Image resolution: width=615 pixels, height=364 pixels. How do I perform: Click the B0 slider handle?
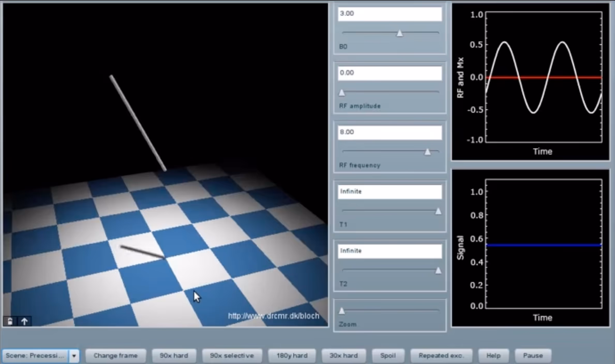tap(399, 33)
